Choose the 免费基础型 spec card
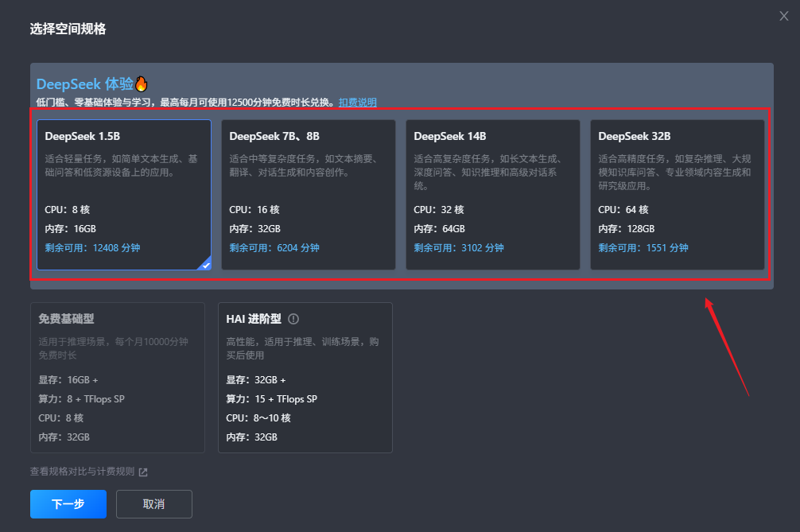This screenshot has width=800, height=532. (x=118, y=378)
